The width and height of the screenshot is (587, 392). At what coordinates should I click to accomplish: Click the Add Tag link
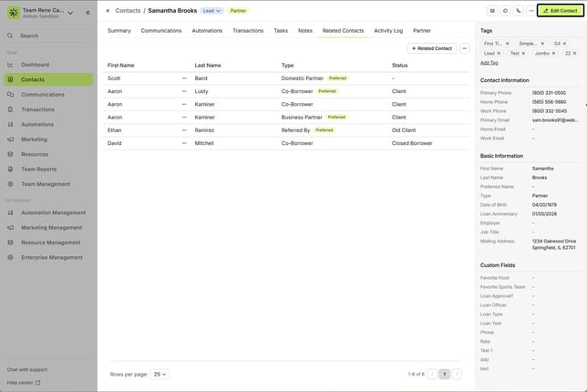(x=489, y=63)
